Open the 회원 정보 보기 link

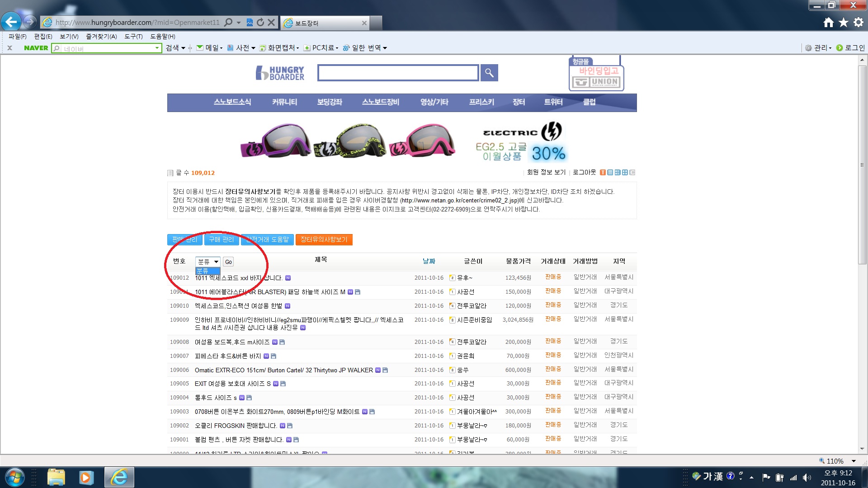546,173
